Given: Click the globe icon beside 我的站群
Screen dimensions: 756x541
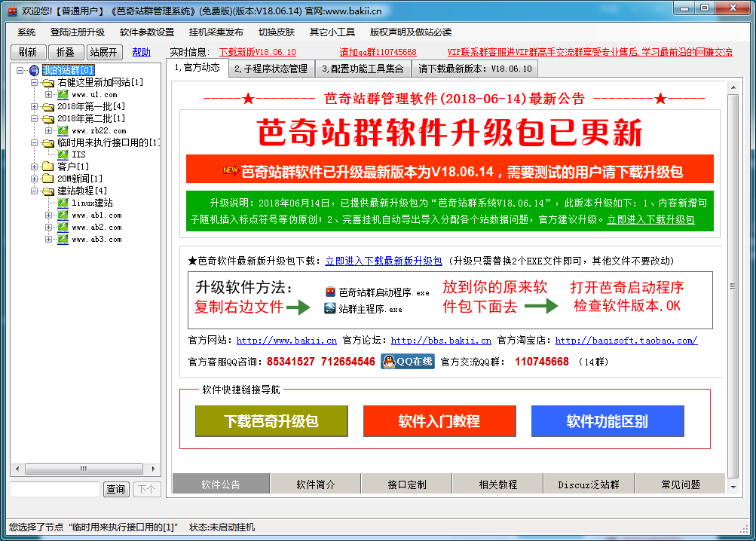Looking at the screenshot, I should [x=34, y=70].
